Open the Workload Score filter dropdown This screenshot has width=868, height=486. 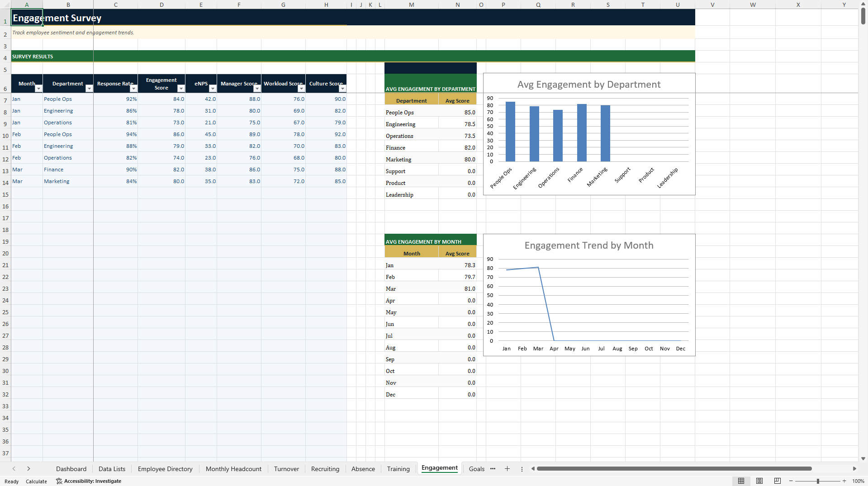point(301,89)
